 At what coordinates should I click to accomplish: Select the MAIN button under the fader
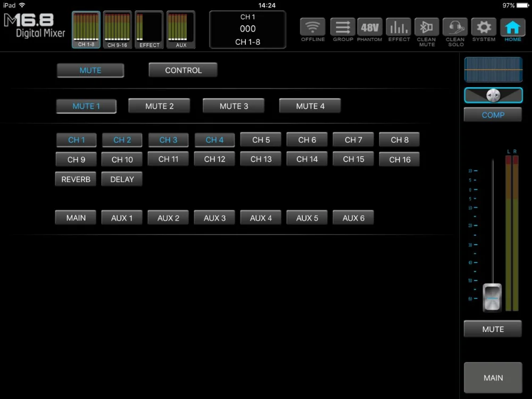coord(493,378)
